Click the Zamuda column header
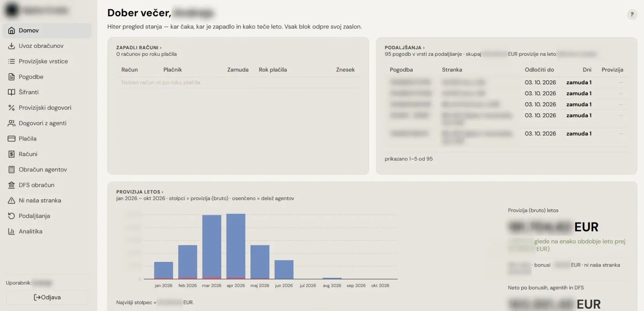644x311 pixels. click(238, 70)
